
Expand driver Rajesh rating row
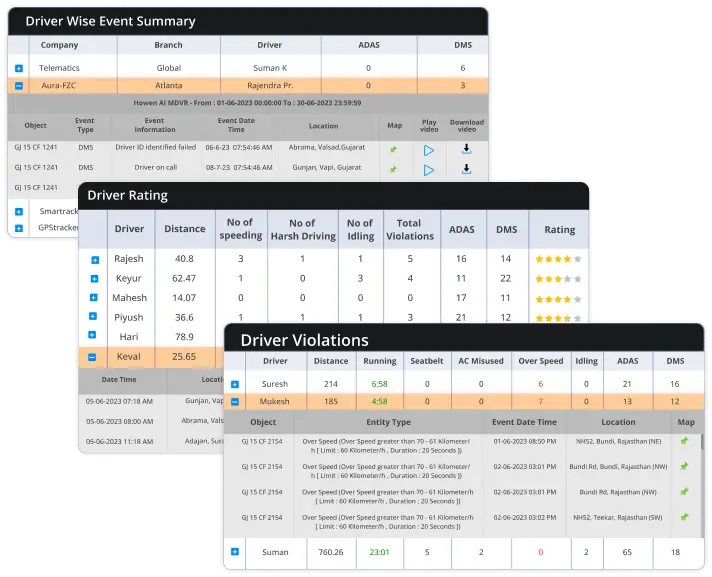pyautogui.click(x=95, y=260)
